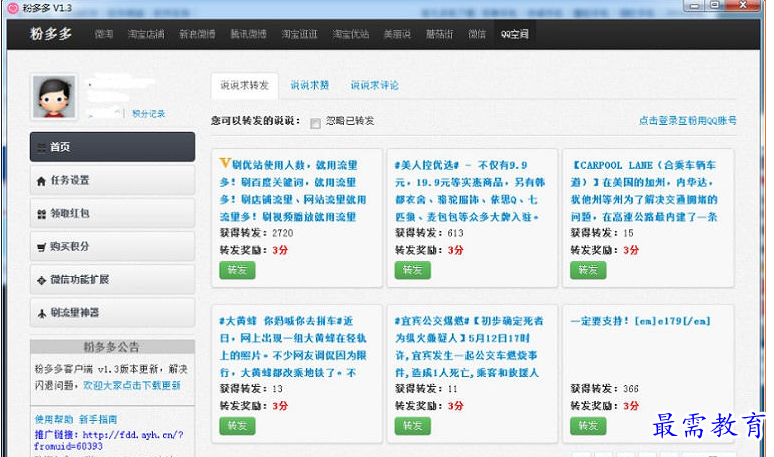Open 微信 in the top navigation
774x457 pixels.
click(x=477, y=34)
